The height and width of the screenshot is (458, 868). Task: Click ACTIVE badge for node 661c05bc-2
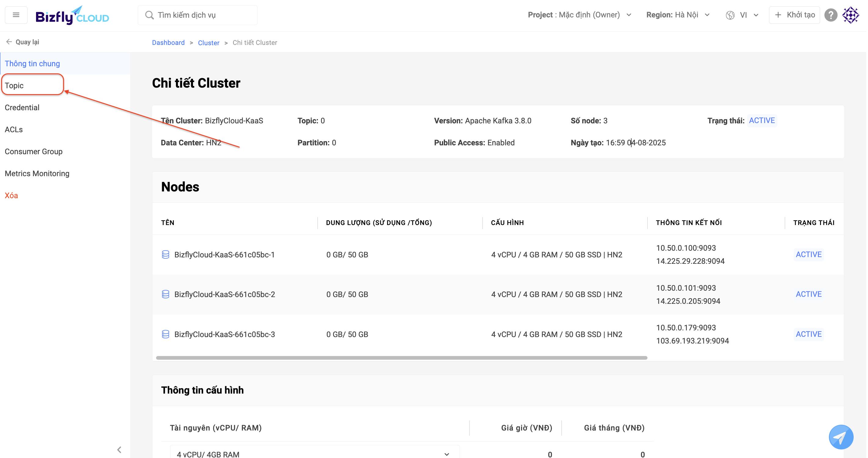[x=808, y=294]
